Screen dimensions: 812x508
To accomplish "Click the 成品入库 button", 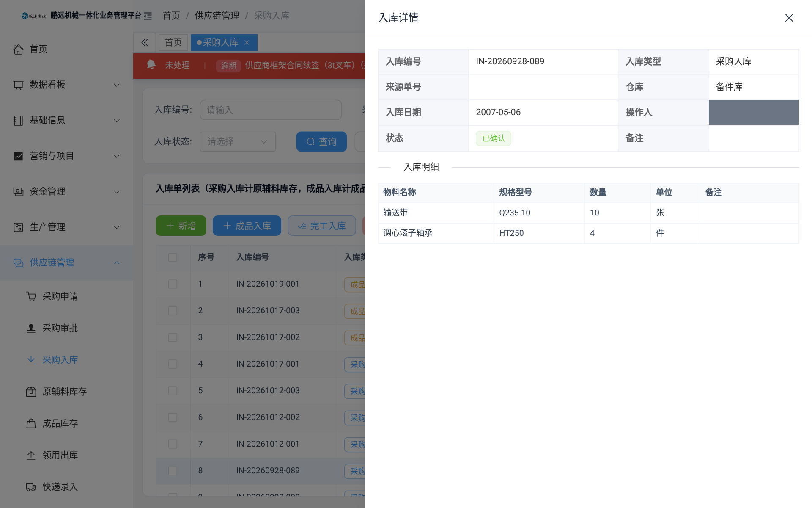I will (247, 226).
